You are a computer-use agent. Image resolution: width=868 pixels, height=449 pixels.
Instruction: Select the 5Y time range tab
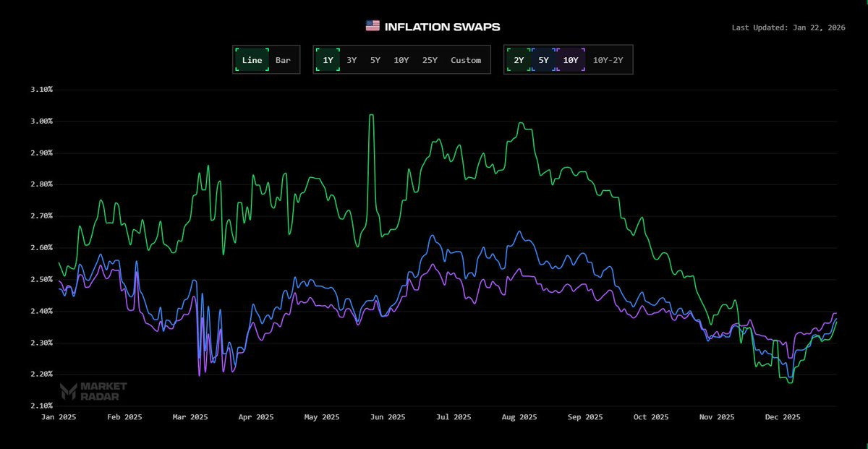[375, 60]
